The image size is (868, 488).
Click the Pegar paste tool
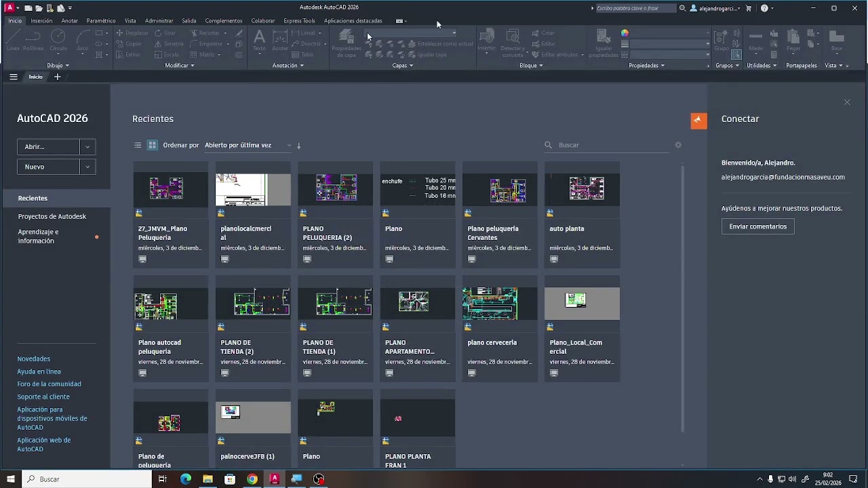click(x=793, y=40)
